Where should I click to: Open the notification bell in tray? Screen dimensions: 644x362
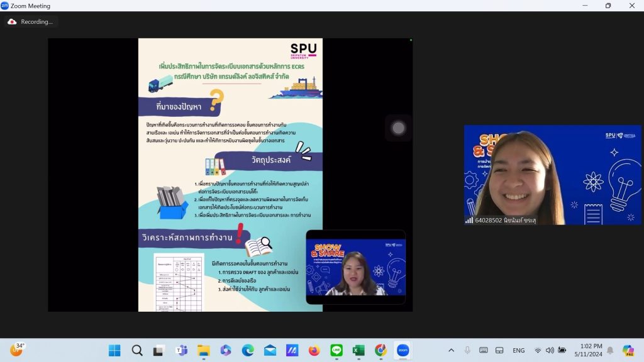coord(610,351)
